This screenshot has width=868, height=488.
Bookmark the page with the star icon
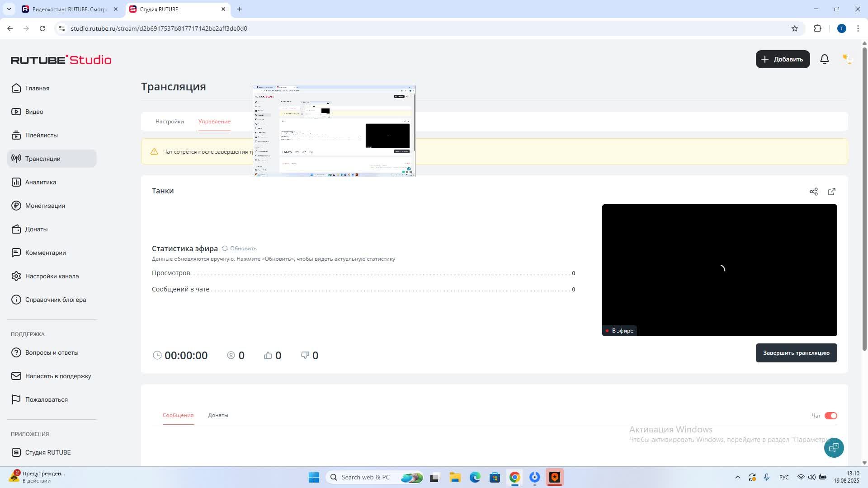click(794, 28)
